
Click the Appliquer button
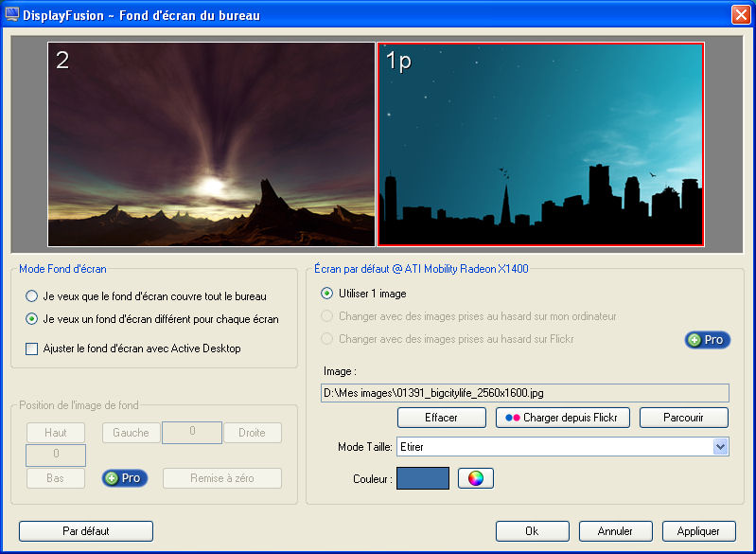click(698, 531)
